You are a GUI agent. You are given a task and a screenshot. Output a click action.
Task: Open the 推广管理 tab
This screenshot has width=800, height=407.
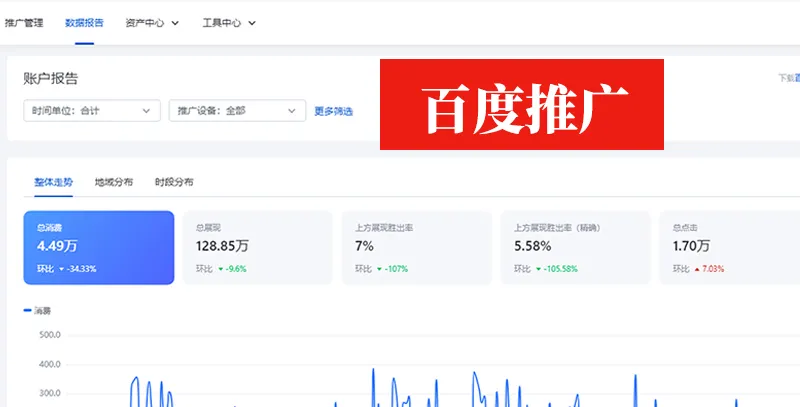[24, 22]
